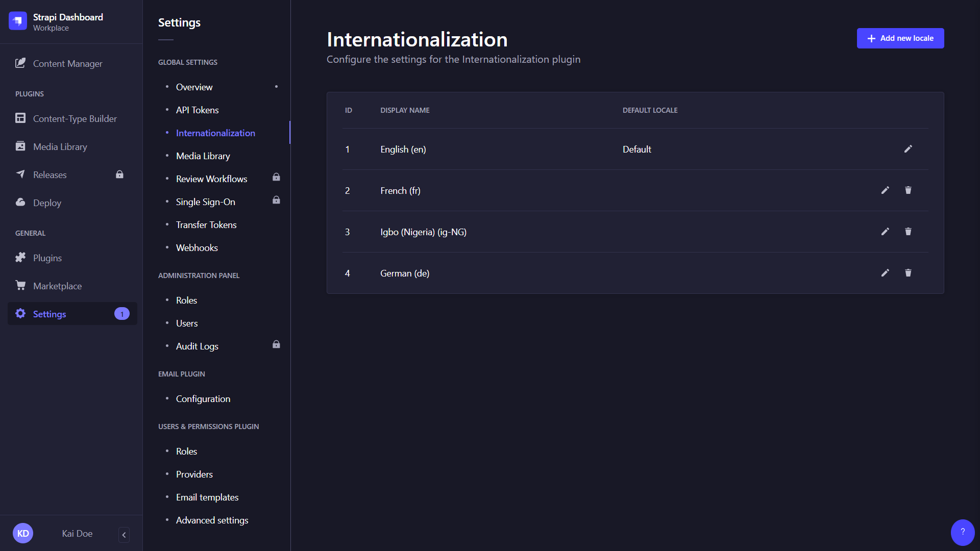Collapse the sidebar with the chevron
980x551 pixels.
tap(124, 535)
